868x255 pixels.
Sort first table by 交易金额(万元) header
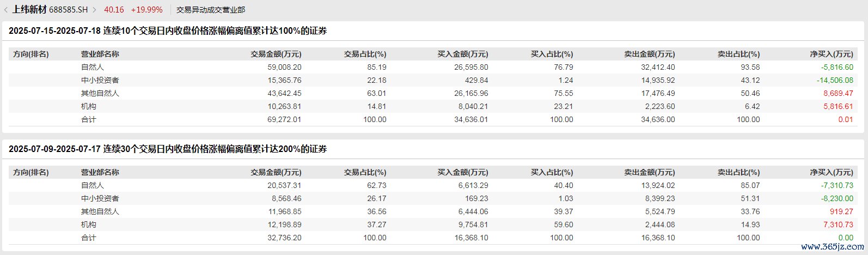tap(276, 54)
